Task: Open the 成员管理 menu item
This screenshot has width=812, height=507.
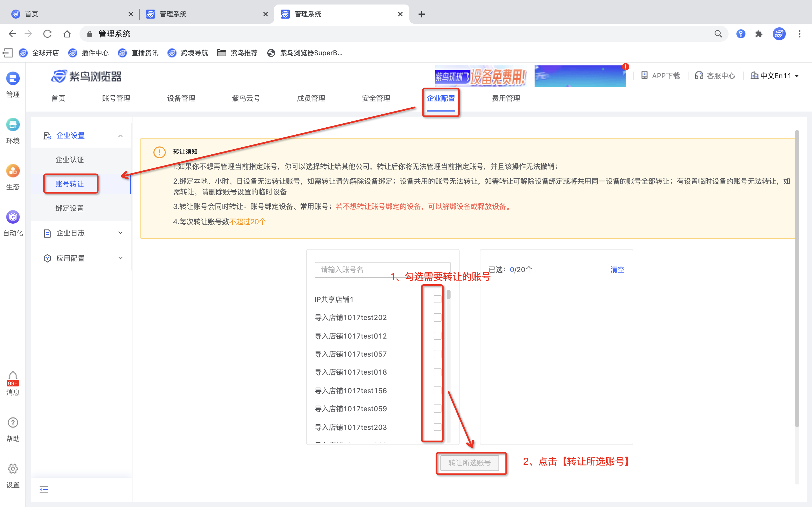Action: tap(310, 98)
